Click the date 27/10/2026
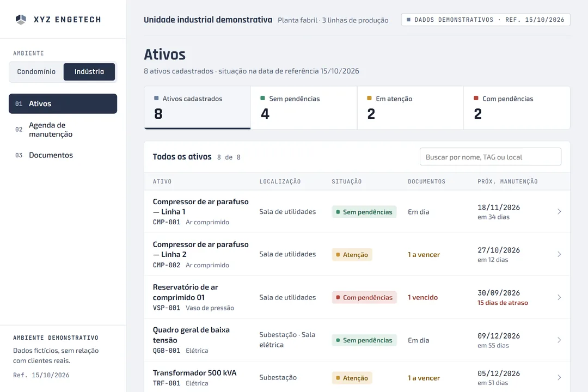588x392 pixels. (499, 250)
